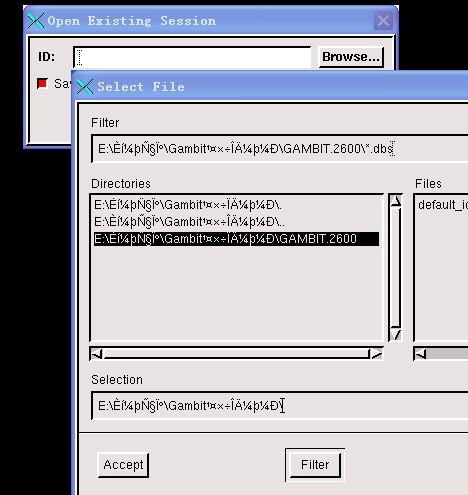
Task: Click left arrow of Files horizontal scrollbar
Action: tap(421, 354)
